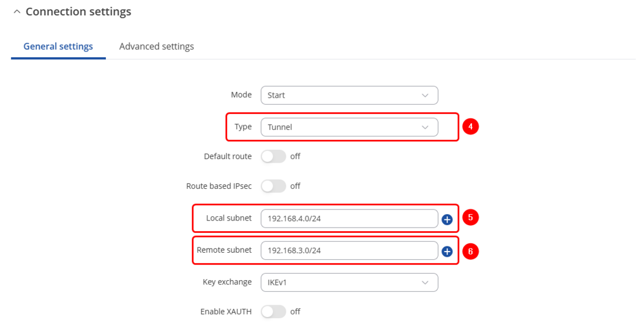The image size is (644, 327).
Task: Open the Mode dropdown showing Start
Action: (349, 95)
